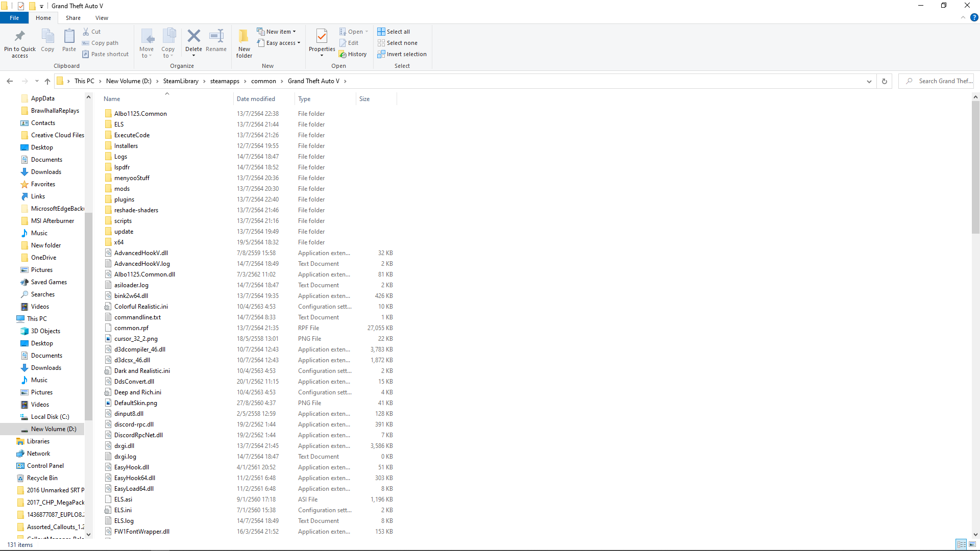Click the Search Grand Theft Auto field
The width and height of the screenshot is (980, 551).
coord(943,81)
